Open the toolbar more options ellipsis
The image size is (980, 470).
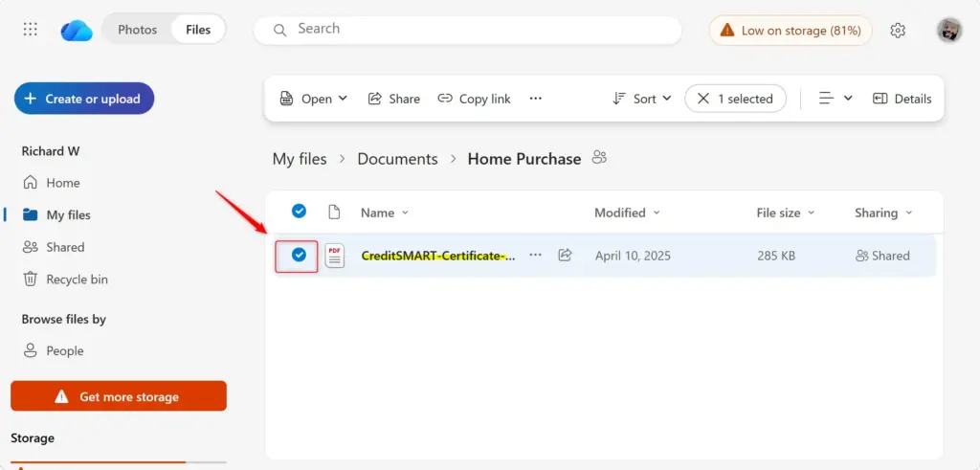tap(536, 99)
